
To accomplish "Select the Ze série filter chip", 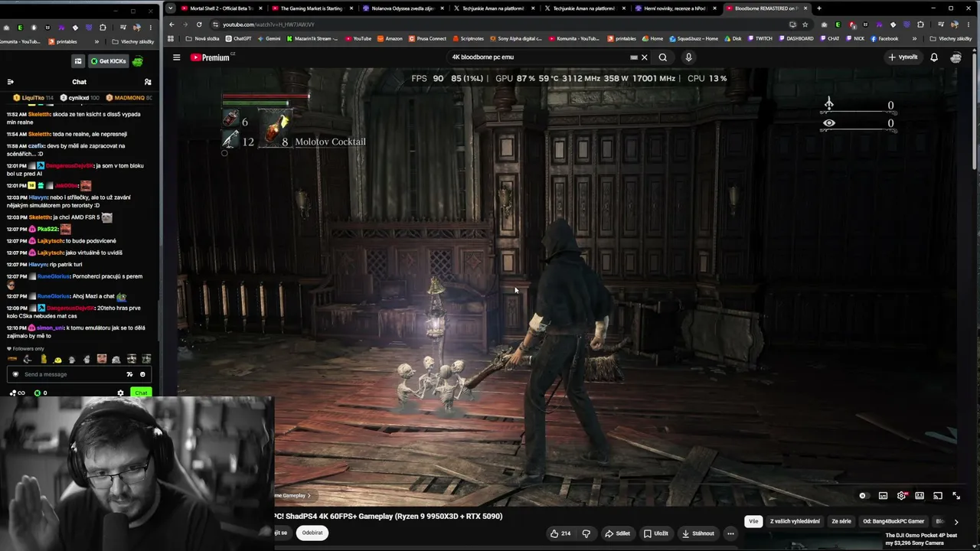I will click(841, 521).
